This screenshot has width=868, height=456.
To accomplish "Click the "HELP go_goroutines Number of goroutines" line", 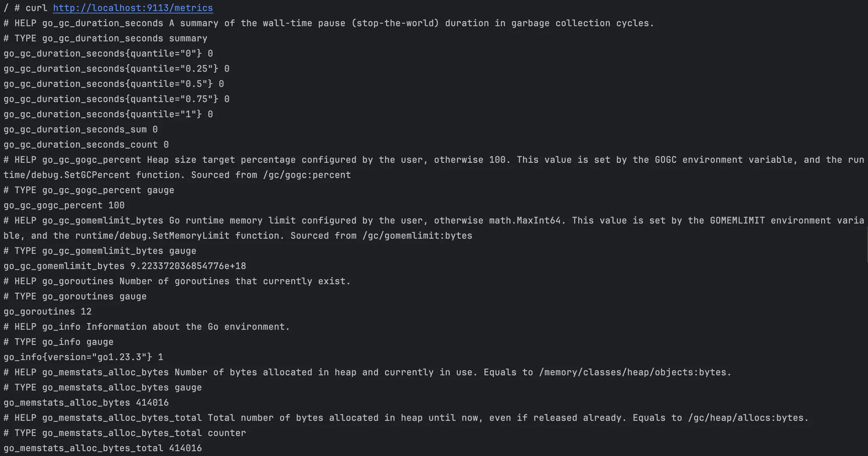I will (x=177, y=281).
